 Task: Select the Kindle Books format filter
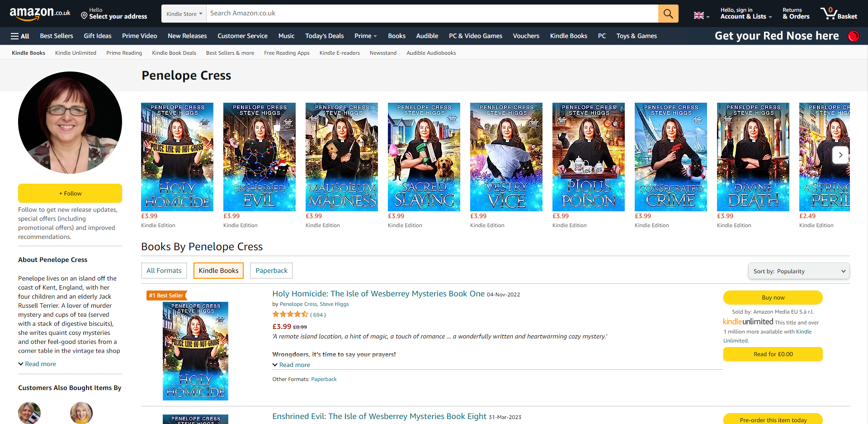[218, 271]
